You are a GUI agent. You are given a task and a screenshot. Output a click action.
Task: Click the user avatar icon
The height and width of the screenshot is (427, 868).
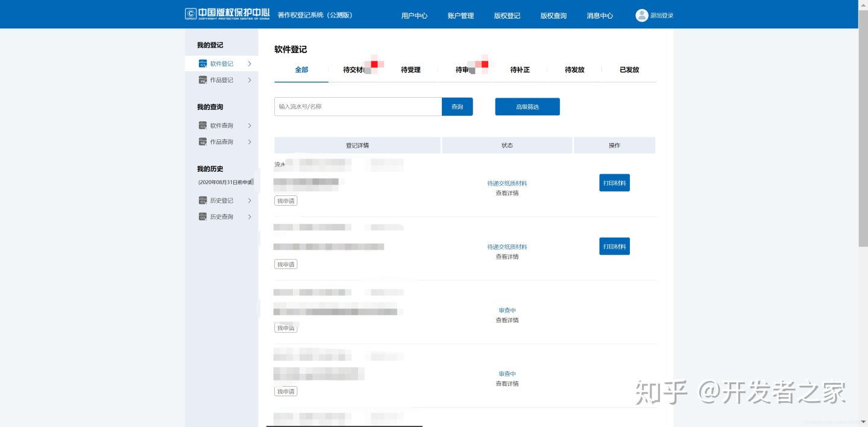(641, 15)
